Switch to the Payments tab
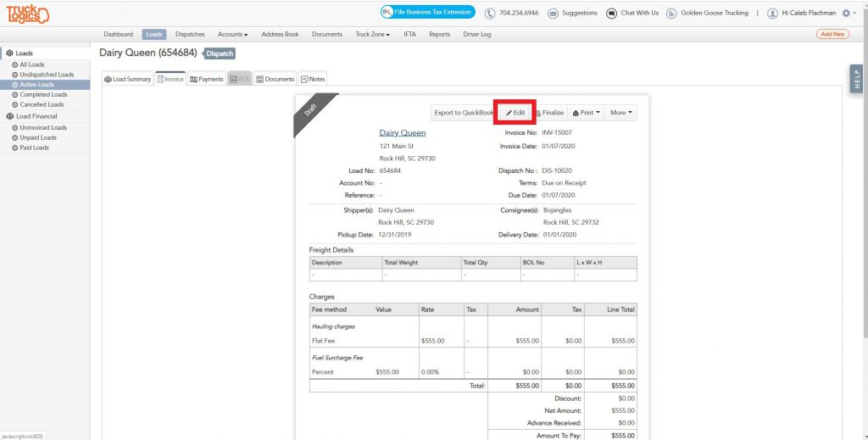The height and width of the screenshot is (440, 868). coord(207,79)
